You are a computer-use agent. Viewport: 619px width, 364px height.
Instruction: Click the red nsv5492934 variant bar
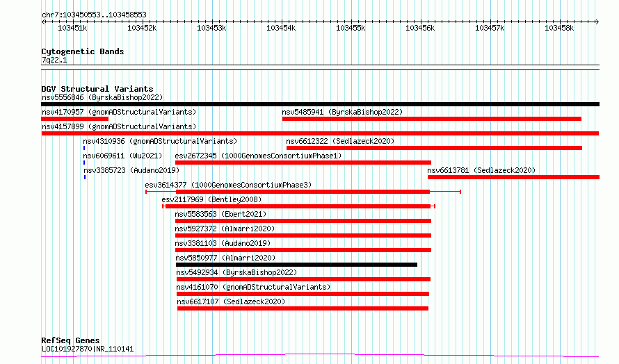click(303, 279)
